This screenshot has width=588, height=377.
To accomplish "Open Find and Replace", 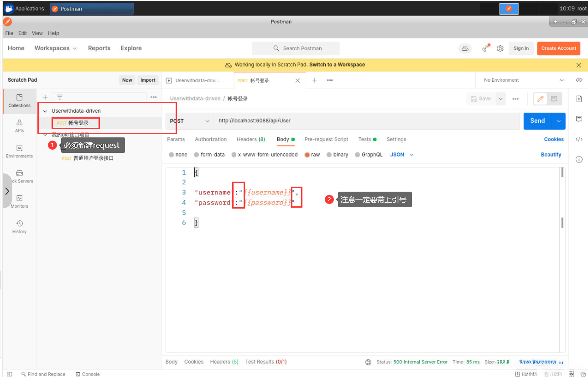I will [43, 374].
